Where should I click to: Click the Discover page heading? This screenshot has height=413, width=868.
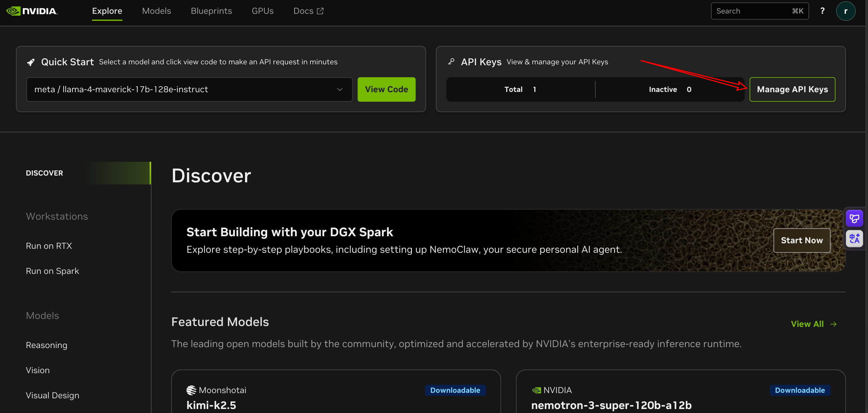pos(211,176)
